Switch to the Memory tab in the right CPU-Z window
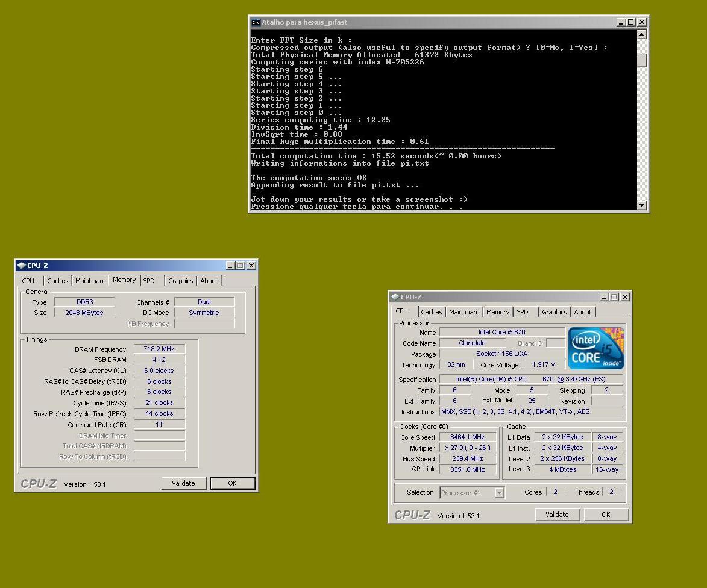 [498, 312]
